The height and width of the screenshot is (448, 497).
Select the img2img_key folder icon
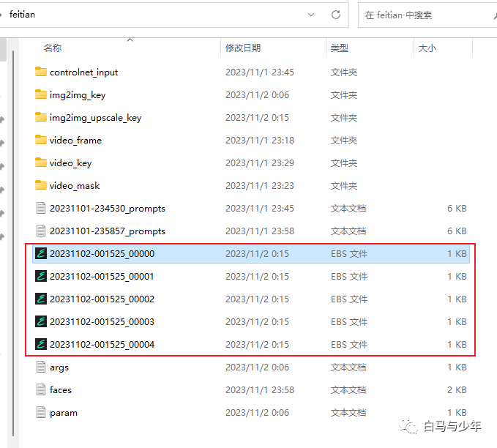[x=40, y=94]
